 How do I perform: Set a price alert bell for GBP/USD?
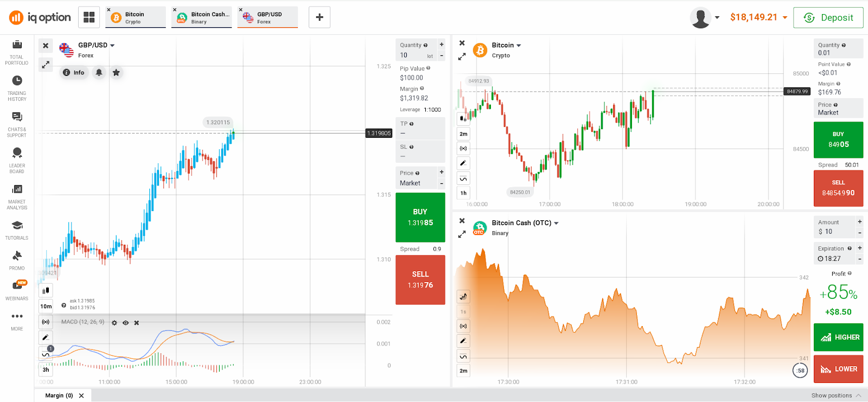coord(99,72)
